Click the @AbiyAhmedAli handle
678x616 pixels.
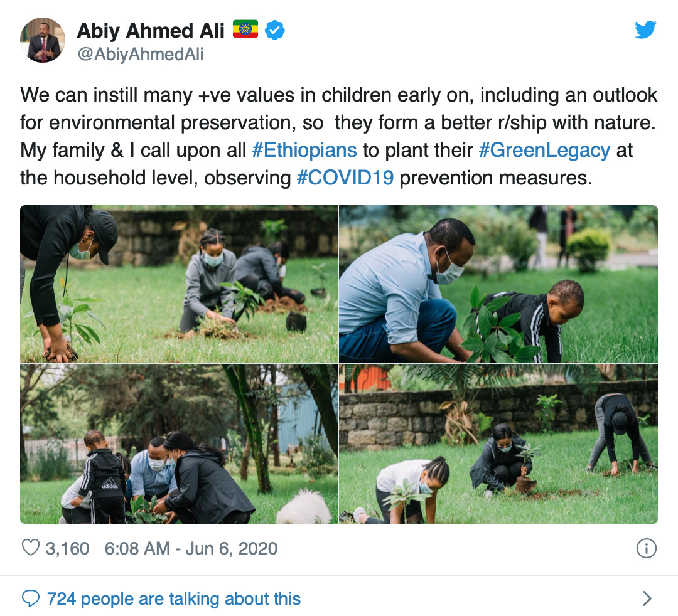tap(140, 55)
